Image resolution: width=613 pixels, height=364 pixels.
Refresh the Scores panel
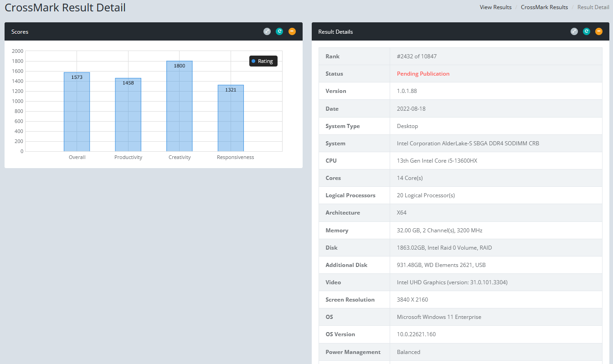coord(279,31)
